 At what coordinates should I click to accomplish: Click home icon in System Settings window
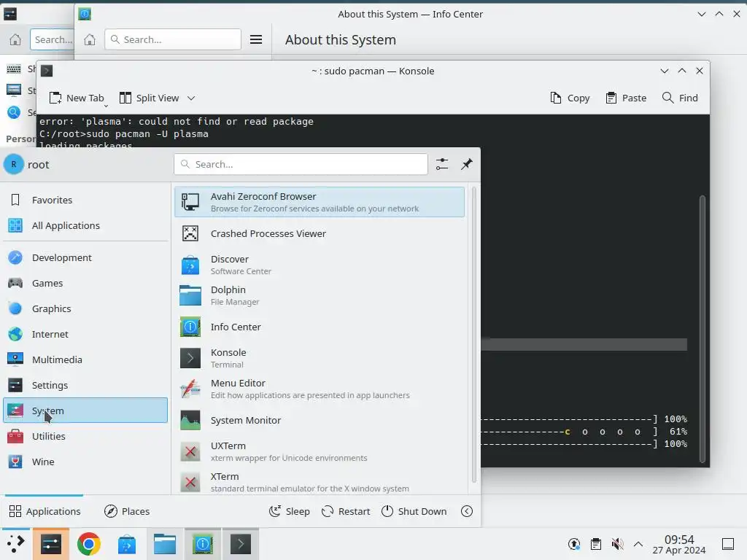(x=15, y=39)
